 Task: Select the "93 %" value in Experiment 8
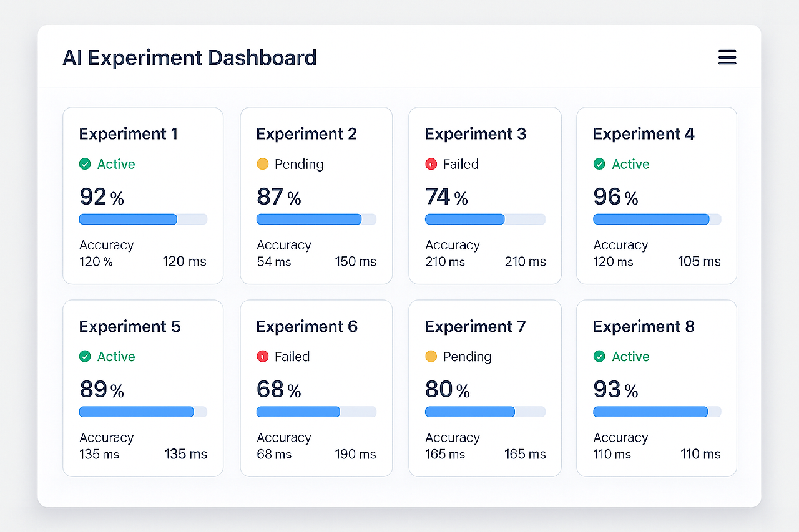click(x=616, y=390)
